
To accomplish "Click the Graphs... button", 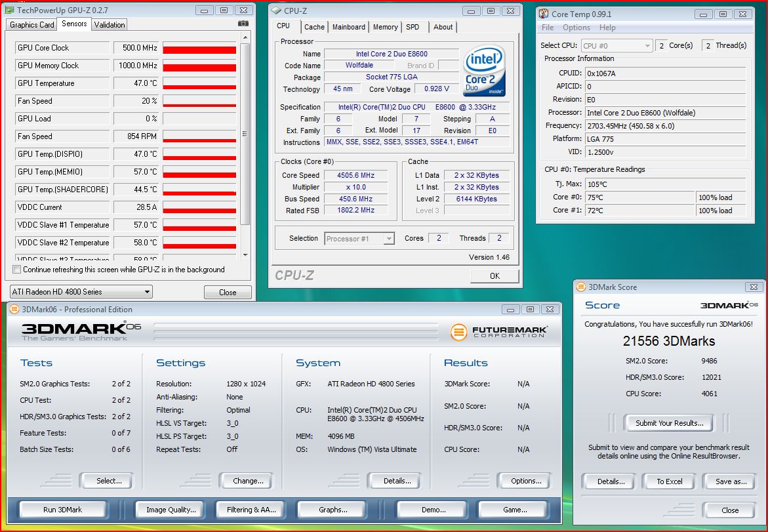I will tap(333, 510).
